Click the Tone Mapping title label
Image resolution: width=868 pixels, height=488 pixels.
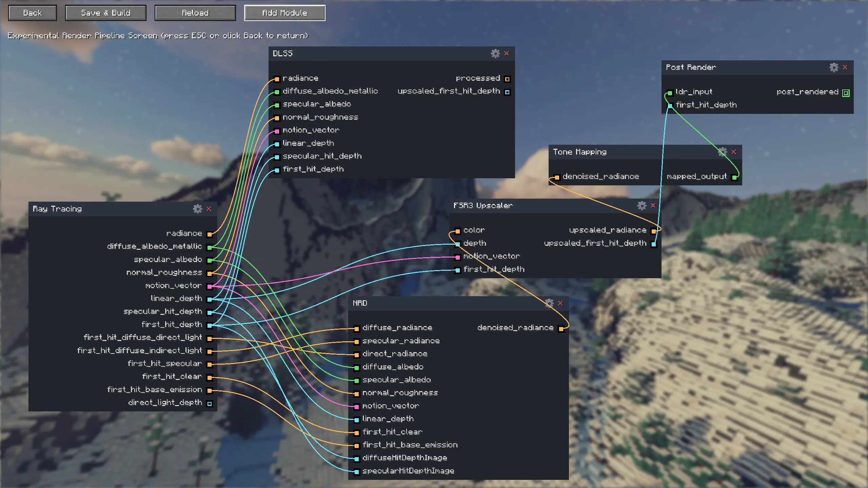(x=580, y=152)
